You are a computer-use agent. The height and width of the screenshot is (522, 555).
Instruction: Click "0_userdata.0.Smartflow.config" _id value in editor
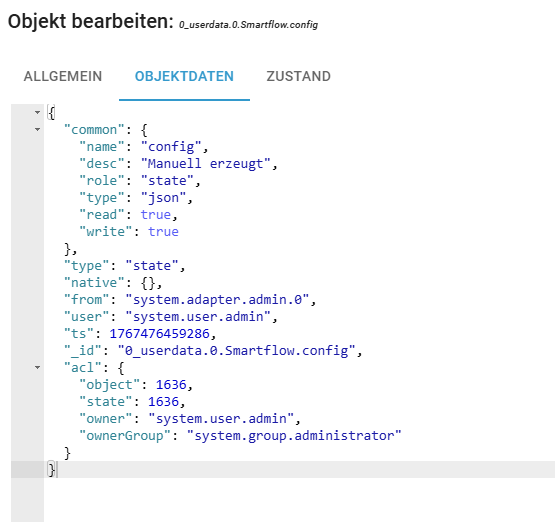[x=236, y=350]
